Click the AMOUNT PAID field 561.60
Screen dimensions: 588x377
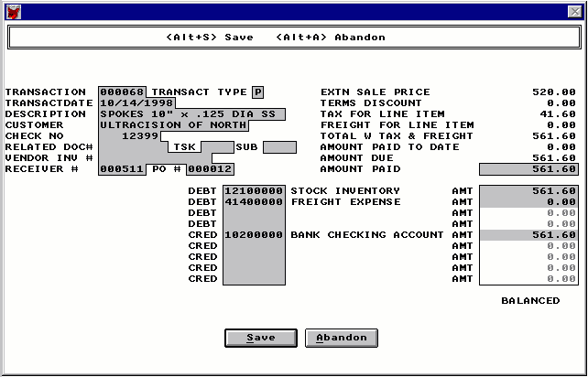[x=528, y=169]
